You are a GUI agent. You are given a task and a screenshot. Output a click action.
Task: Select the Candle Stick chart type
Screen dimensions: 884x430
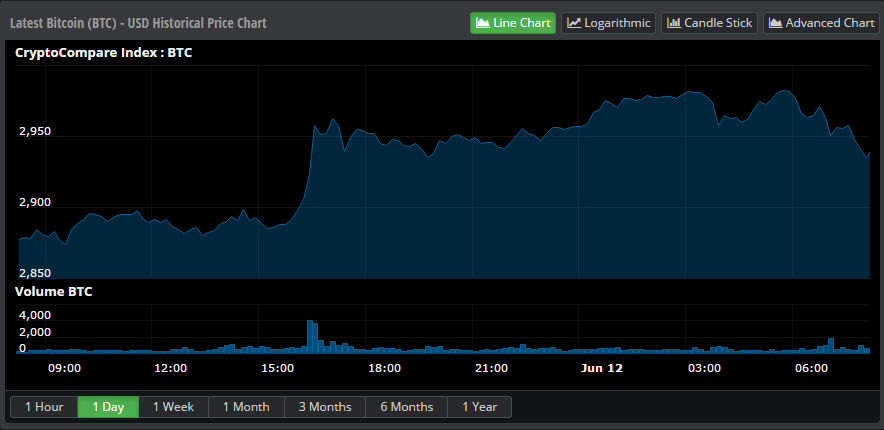click(709, 22)
